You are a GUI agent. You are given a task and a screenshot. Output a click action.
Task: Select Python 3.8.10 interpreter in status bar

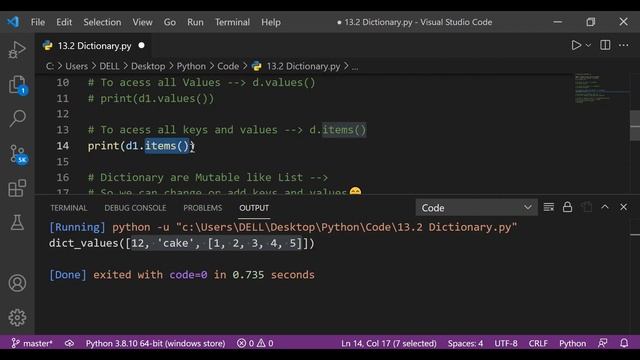[x=155, y=343]
